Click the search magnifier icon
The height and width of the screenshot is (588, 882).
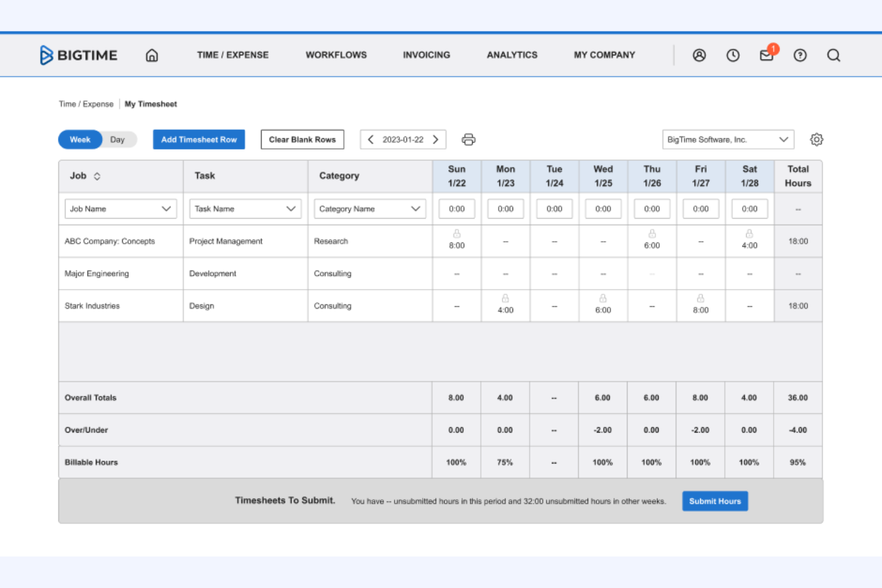834,55
